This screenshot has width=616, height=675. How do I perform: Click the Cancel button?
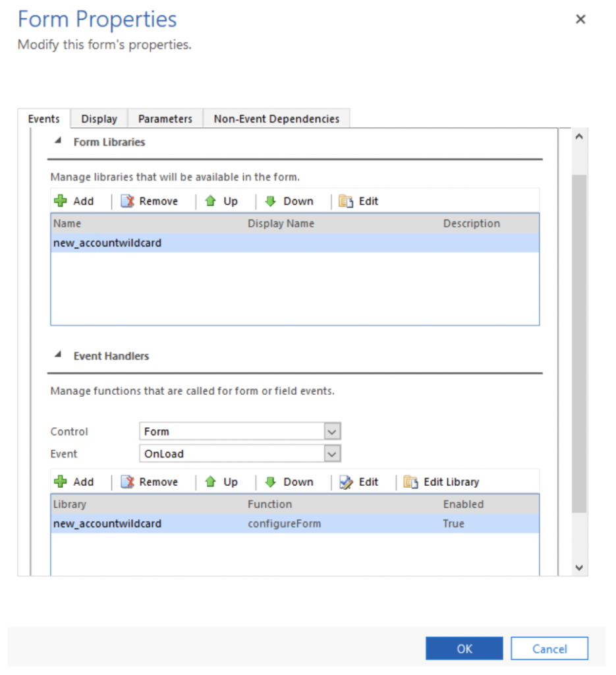coord(549,648)
